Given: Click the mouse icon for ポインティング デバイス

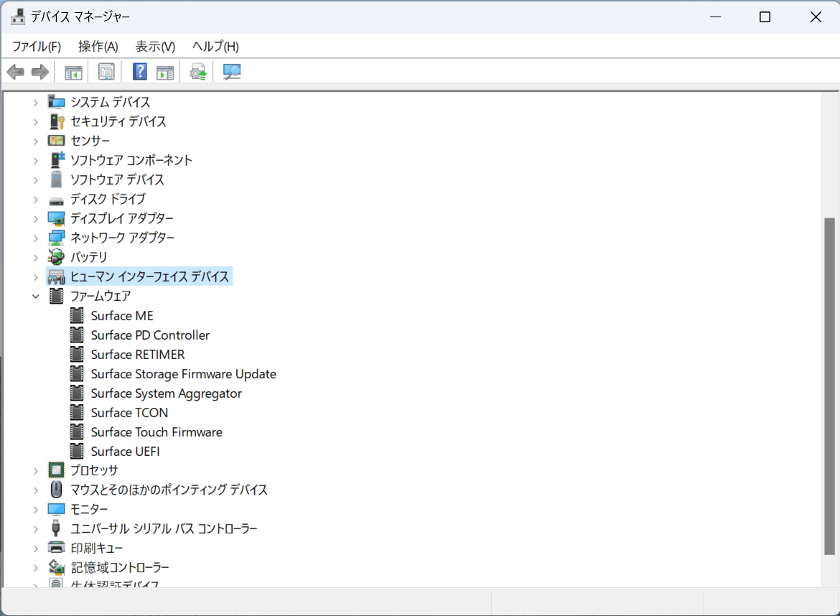Looking at the screenshot, I should (56, 490).
